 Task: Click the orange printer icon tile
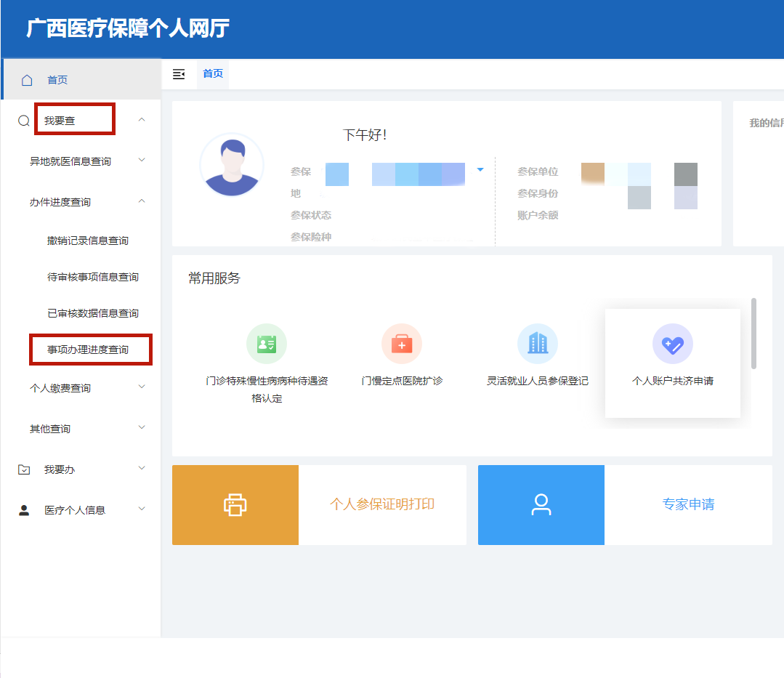[x=235, y=505]
